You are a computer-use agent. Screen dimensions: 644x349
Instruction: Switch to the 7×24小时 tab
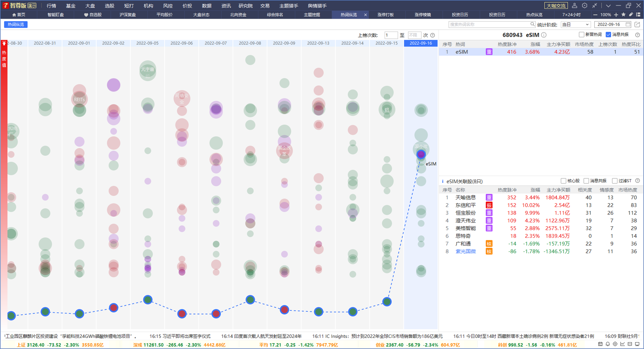tap(571, 15)
